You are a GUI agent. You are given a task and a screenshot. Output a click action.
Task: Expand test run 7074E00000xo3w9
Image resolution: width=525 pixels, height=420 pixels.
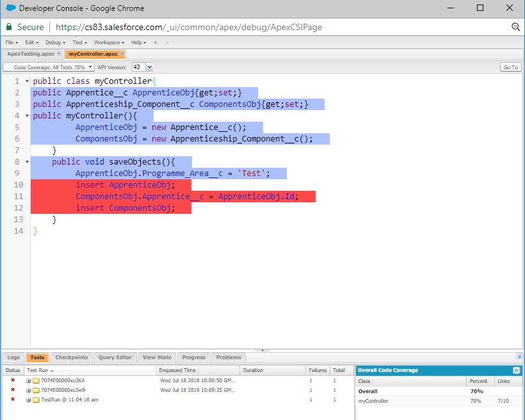28,390
